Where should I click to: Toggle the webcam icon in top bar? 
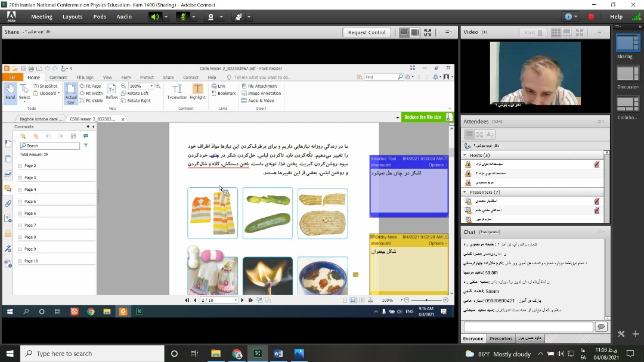pyautogui.click(x=210, y=17)
